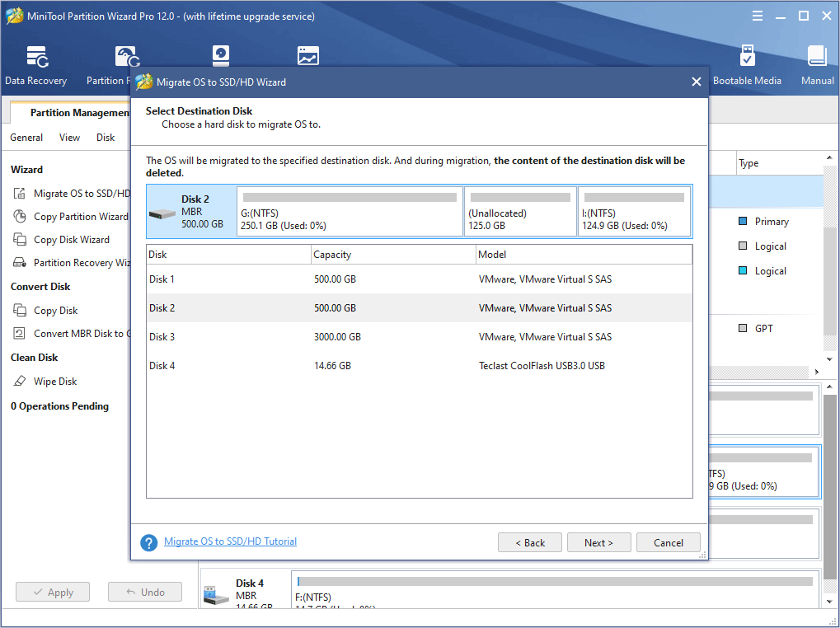This screenshot has height=628, width=840.
Task: Click Partition Recovery Wizard sidebar icon
Action: click(x=19, y=262)
